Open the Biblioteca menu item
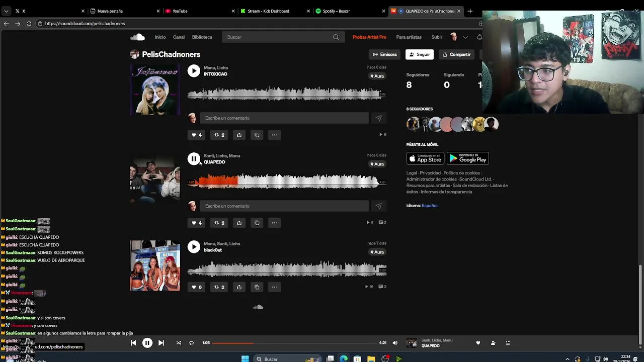The height and width of the screenshot is (362, 644). click(202, 37)
